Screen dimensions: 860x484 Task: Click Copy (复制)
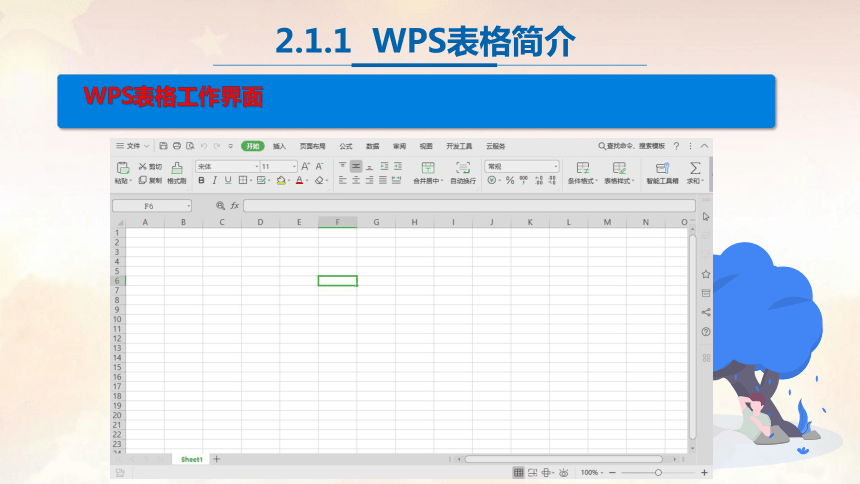(150, 180)
